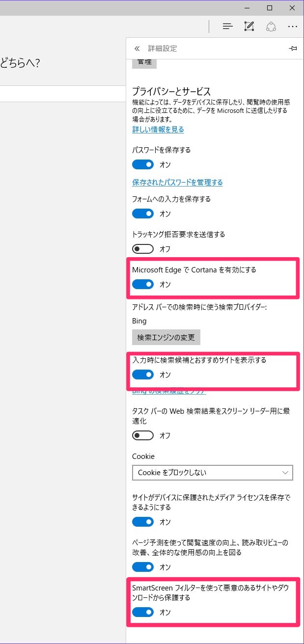Click the Cookie dropdown chevron arrow
This screenshot has width=304, height=644.
point(285,472)
